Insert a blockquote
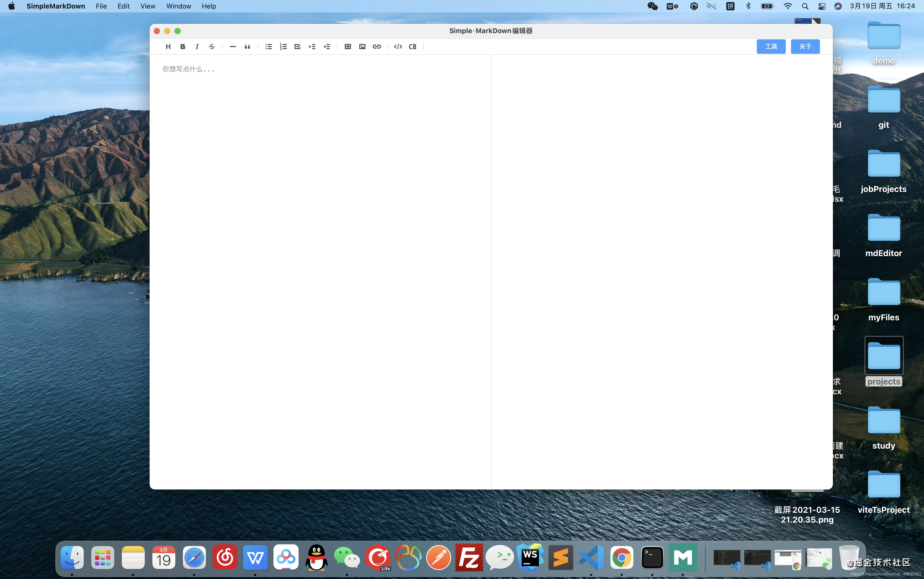 [247, 47]
